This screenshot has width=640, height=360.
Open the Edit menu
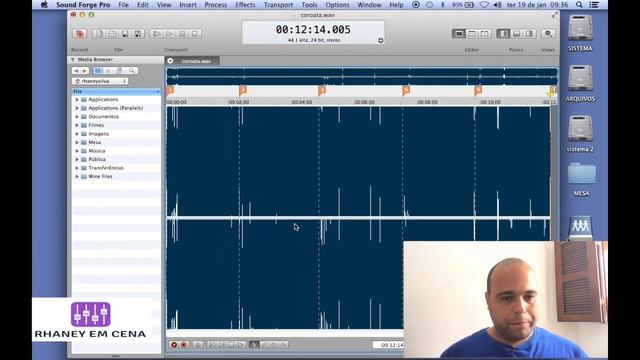point(143,5)
